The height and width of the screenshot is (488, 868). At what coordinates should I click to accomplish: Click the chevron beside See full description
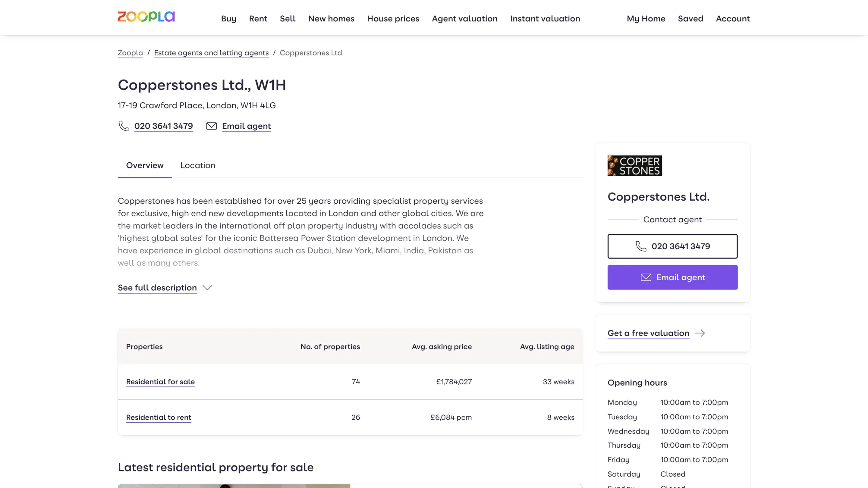(207, 288)
